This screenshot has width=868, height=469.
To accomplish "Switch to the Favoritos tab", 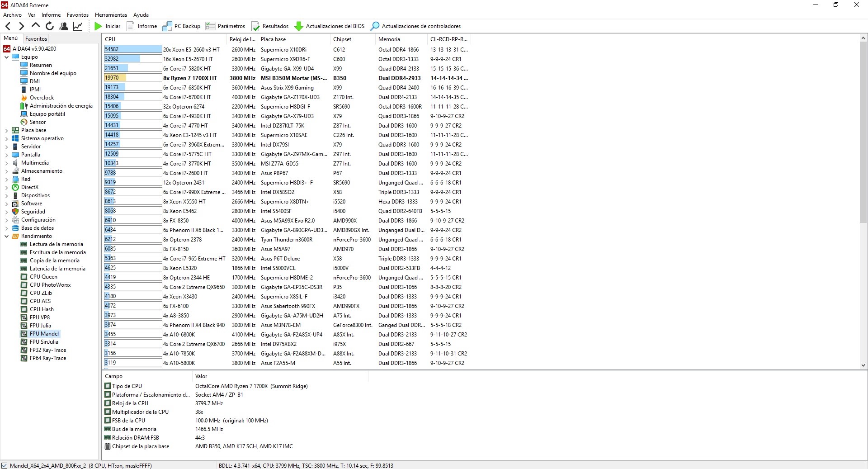I will pos(36,39).
